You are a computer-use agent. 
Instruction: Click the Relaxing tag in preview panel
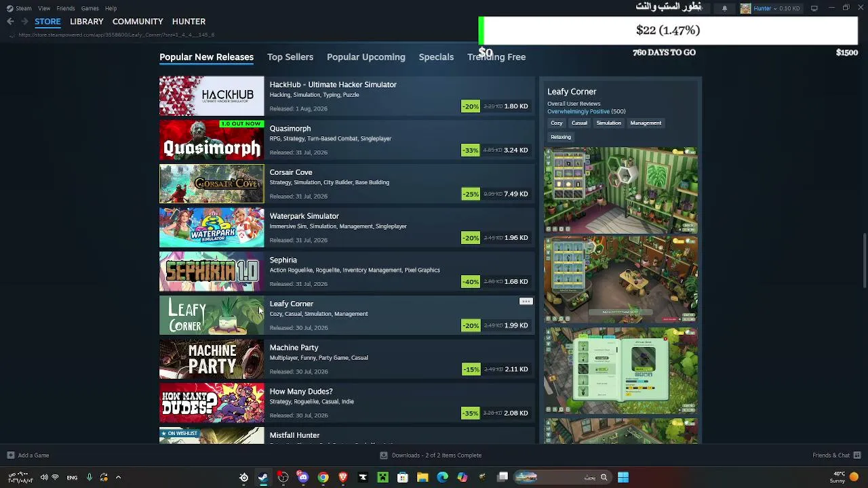pyautogui.click(x=561, y=137)
